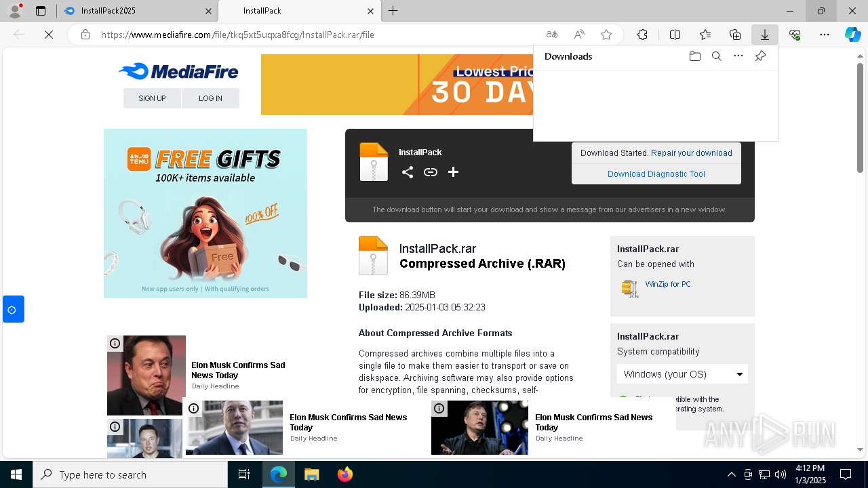Open the Temu Free Gifts ad
The image size is (868, 488).
[x=205, y=213]
